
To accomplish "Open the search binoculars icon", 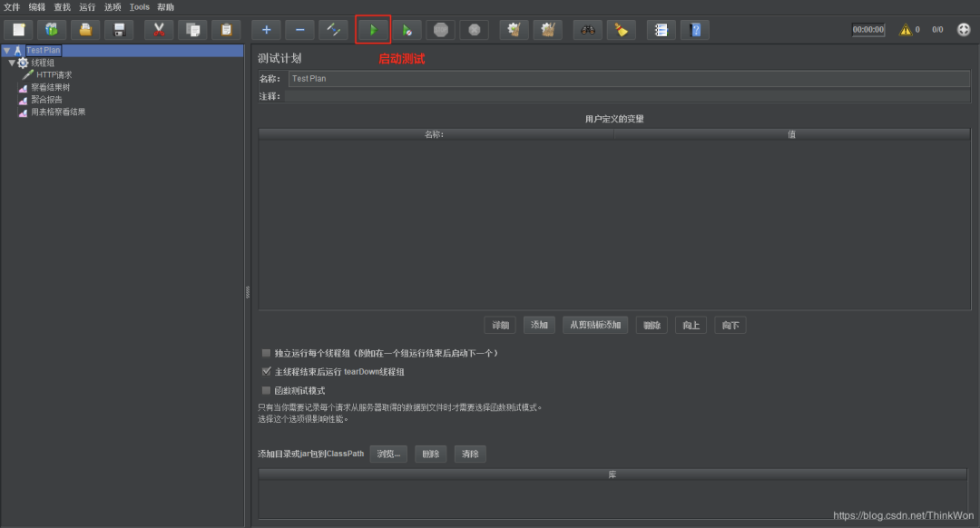I will click(x=587, y=30).
